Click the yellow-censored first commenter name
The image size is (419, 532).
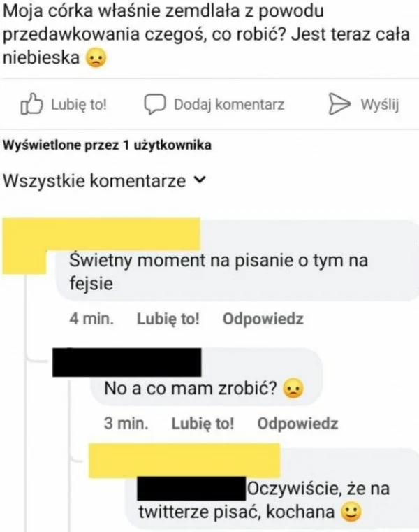tap(101, 234)
